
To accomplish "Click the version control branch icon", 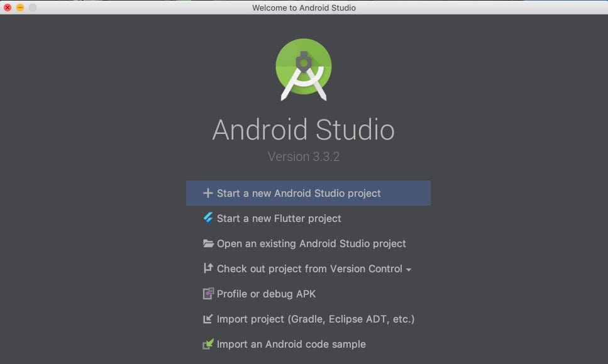I will [x=207, y=268].
